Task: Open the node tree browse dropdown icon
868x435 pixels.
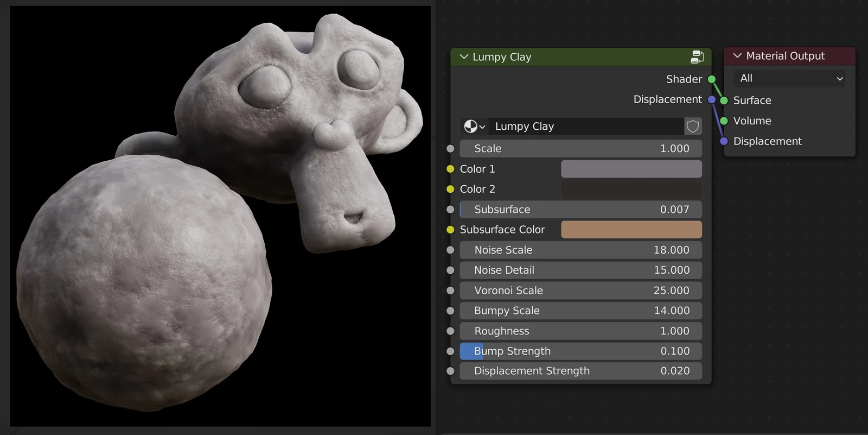Action: [474, 127]
